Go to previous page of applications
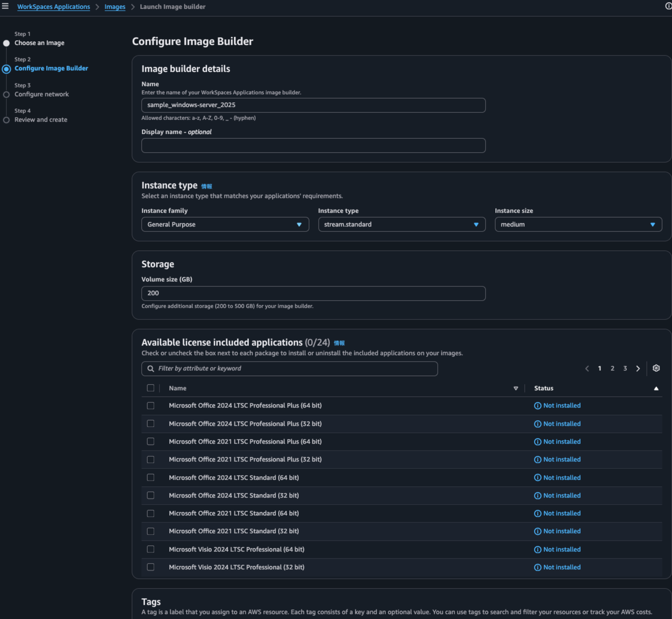Screen dimensions: 672x619 click(x=587, y=369)
